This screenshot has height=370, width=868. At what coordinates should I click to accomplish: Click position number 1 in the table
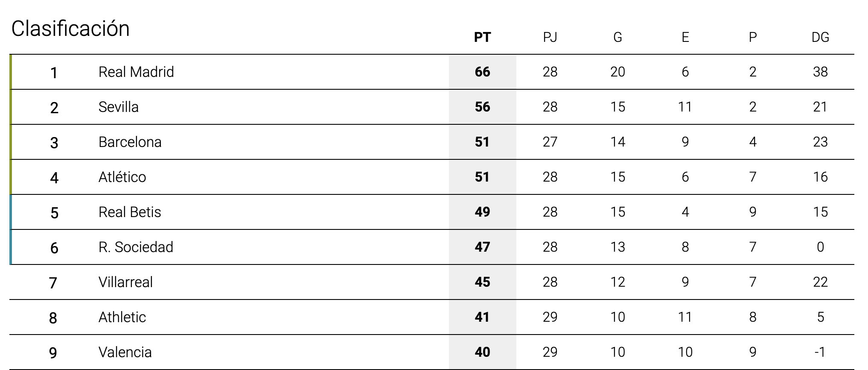[54, 73]
